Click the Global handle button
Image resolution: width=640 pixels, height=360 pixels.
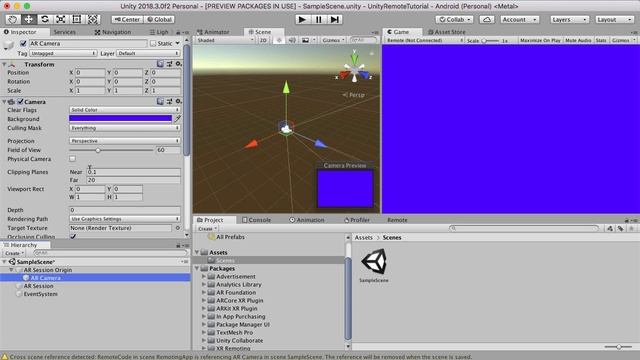160,20
